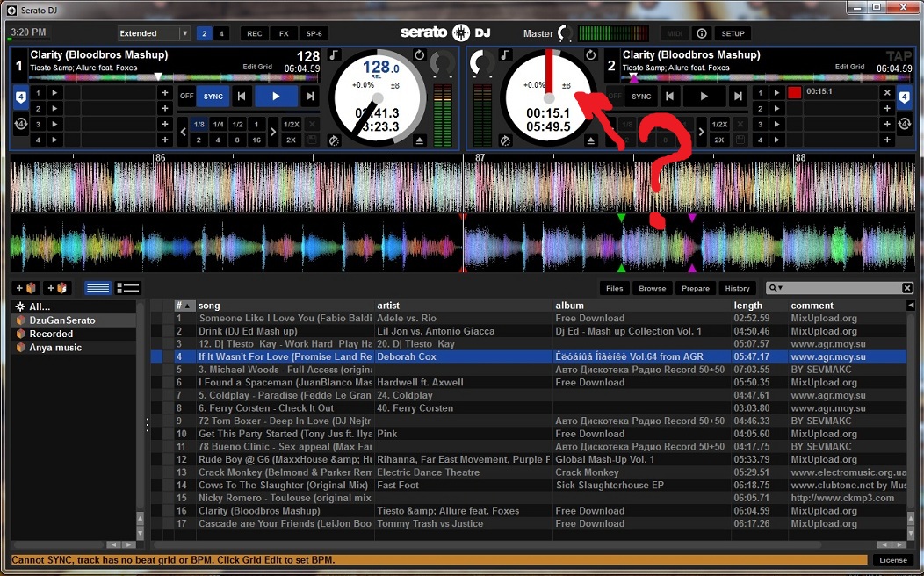The width and height of the screenshot is (924, 576).
Task: Play deck 1
Action: coord(276,96)
